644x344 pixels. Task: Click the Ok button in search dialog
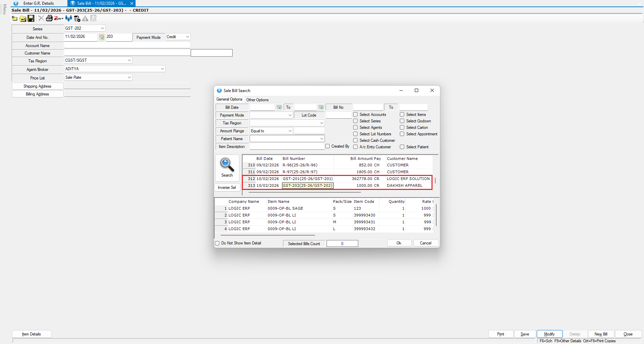398,243
